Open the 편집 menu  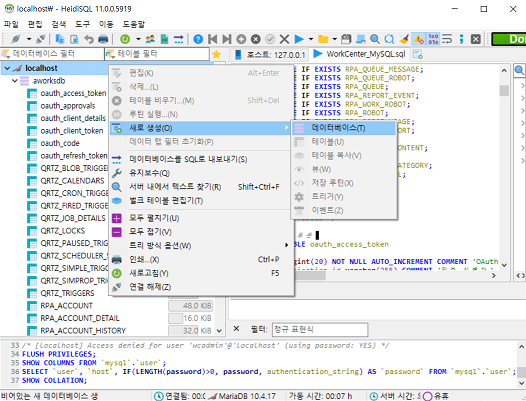pos(35,24)
